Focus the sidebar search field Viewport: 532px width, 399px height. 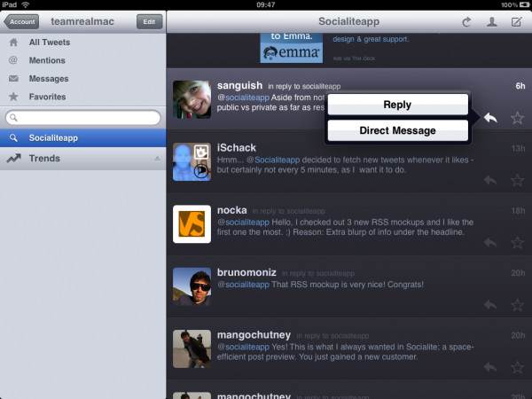[x=83, y=117]
